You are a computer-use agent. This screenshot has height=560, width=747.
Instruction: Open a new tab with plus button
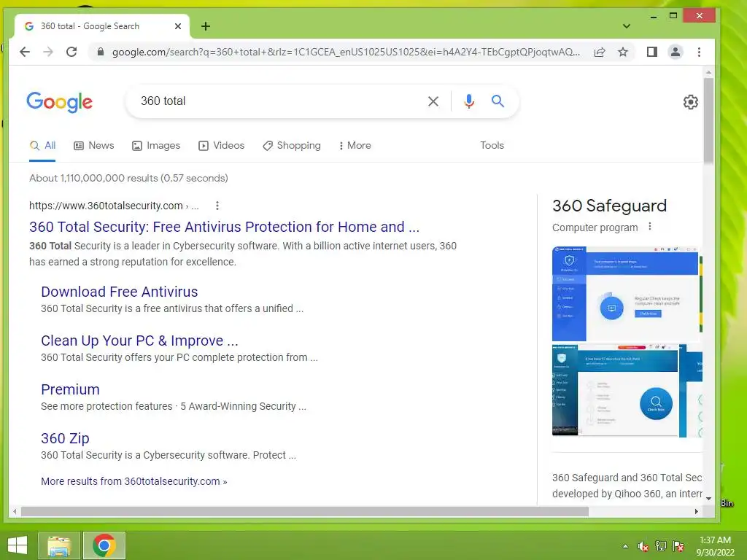click(x=205, y=26)
